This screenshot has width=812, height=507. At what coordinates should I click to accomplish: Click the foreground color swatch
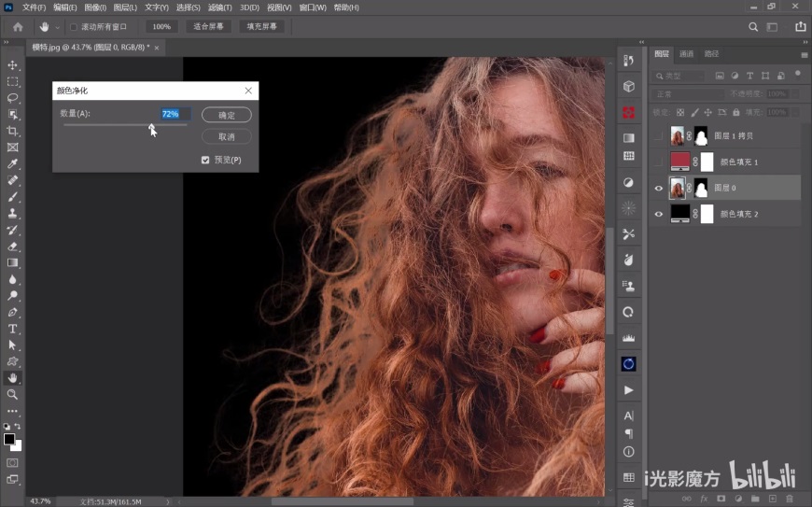pyautogui.click(x=9, y=439)
